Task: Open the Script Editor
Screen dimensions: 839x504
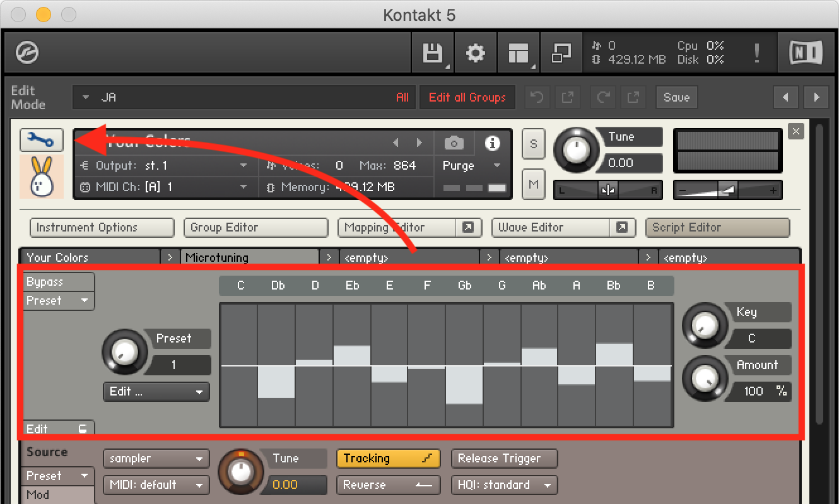Action: pos(718,228)
